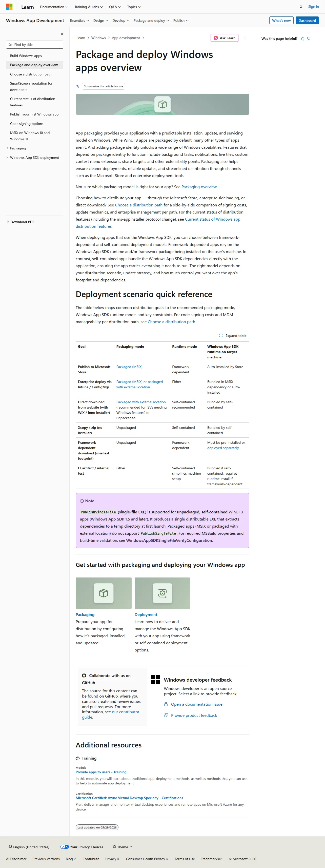The width and height of the screenshot is (325, 868).
Task: Open the Theme selector dropdown
Action: tap(123, 847)
